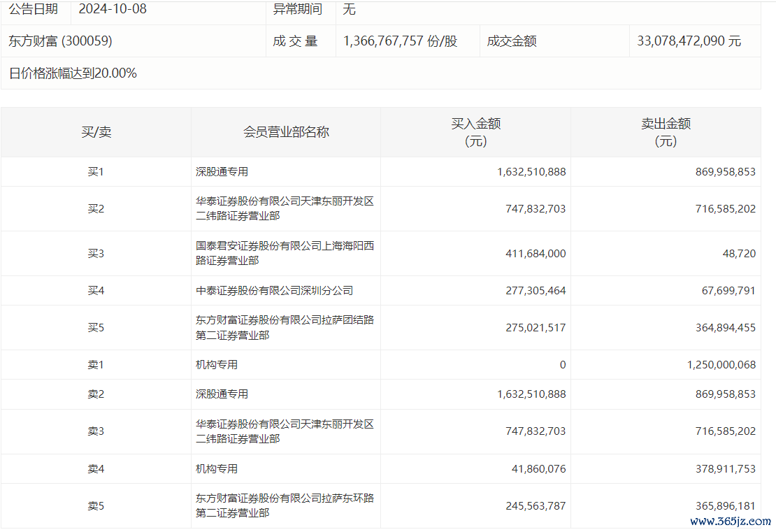The width and height of the screenshot is (776, 532).
Task: Click the 异常期间 value 无
Action: coord(350,10)
